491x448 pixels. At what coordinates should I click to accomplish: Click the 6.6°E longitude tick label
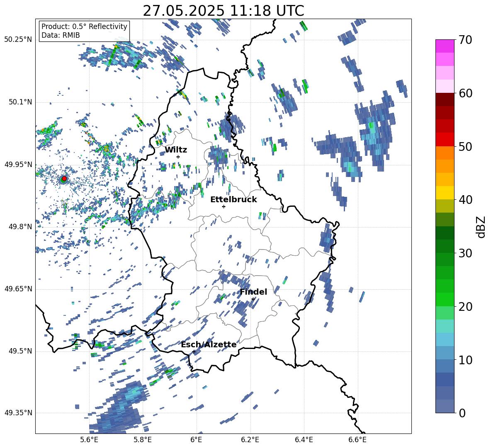pos(357,440)
